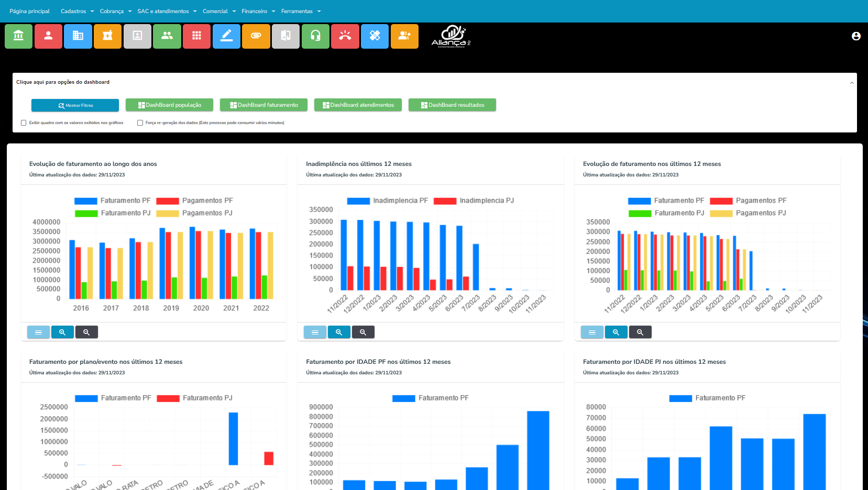Open the Ferramentas menu
The image size is (868, 490).
(301, 11)
